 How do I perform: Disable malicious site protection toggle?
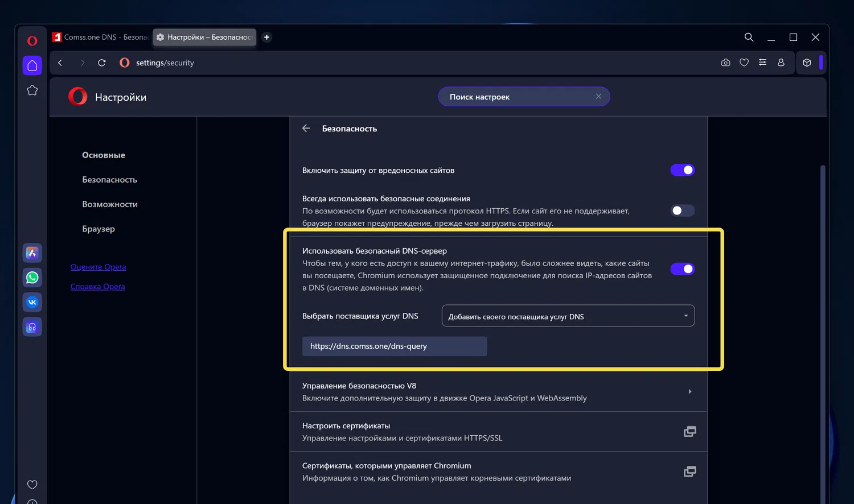click(x=682, y=170)
